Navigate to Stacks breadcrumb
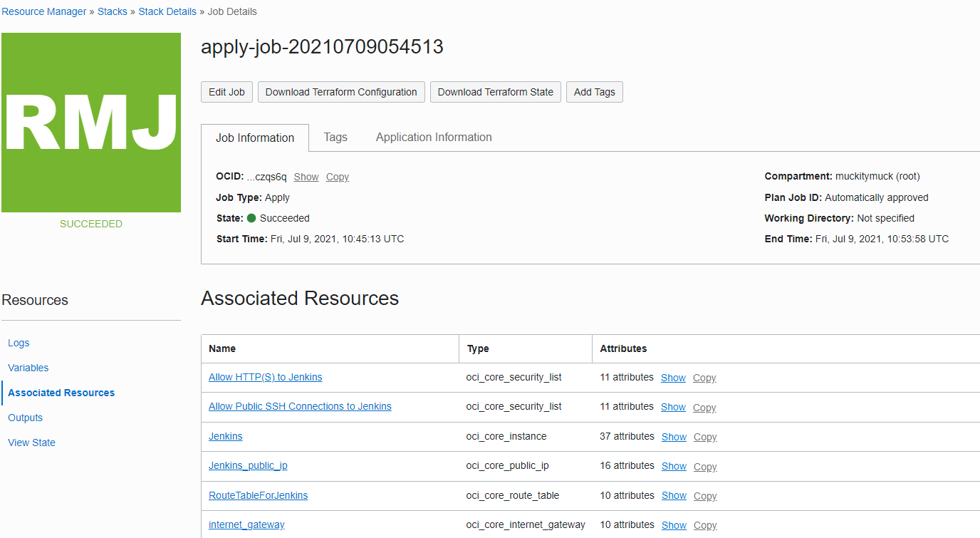The image size is (980, 538). (x=113, y=11)
